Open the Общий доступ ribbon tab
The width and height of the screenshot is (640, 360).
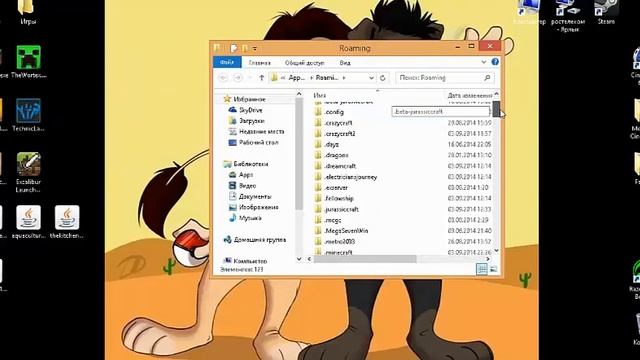[304, 63]
